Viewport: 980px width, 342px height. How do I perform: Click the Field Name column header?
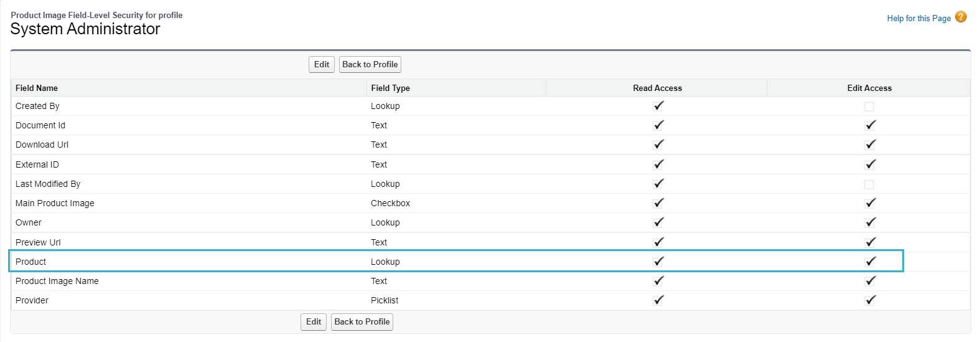click(x=37, y=88)
